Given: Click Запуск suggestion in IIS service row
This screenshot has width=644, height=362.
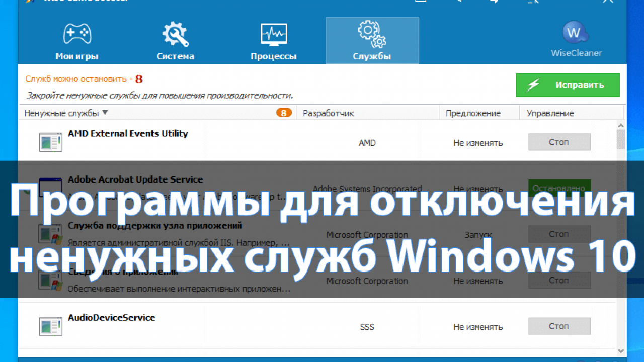Looking at the screenshot, I should 478,235.
